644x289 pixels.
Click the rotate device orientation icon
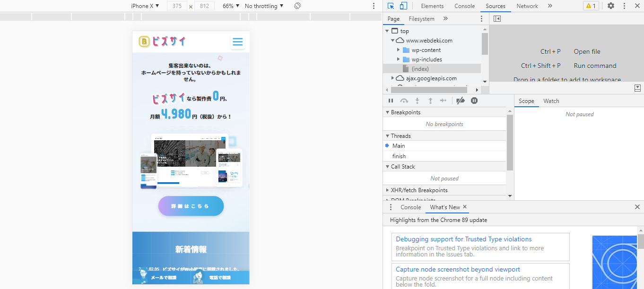[297, 6]
